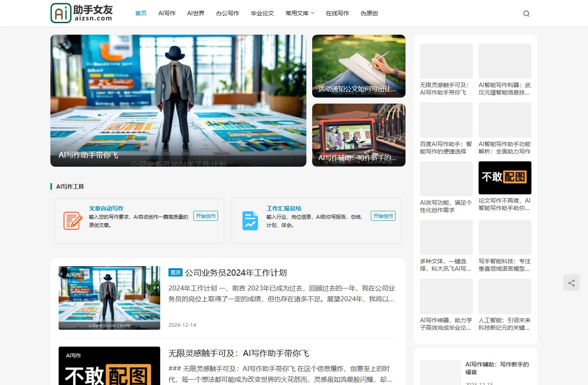Screen dimensions: 588x385
Task: Click the 置顶 badge beside 公司业务员2024年工作计划
Action: (175, 272)
